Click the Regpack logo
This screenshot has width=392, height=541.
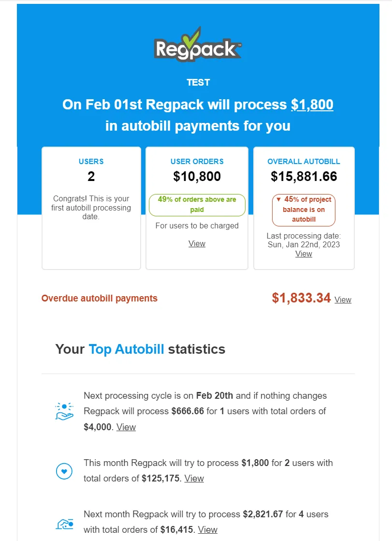coord(198,45)
